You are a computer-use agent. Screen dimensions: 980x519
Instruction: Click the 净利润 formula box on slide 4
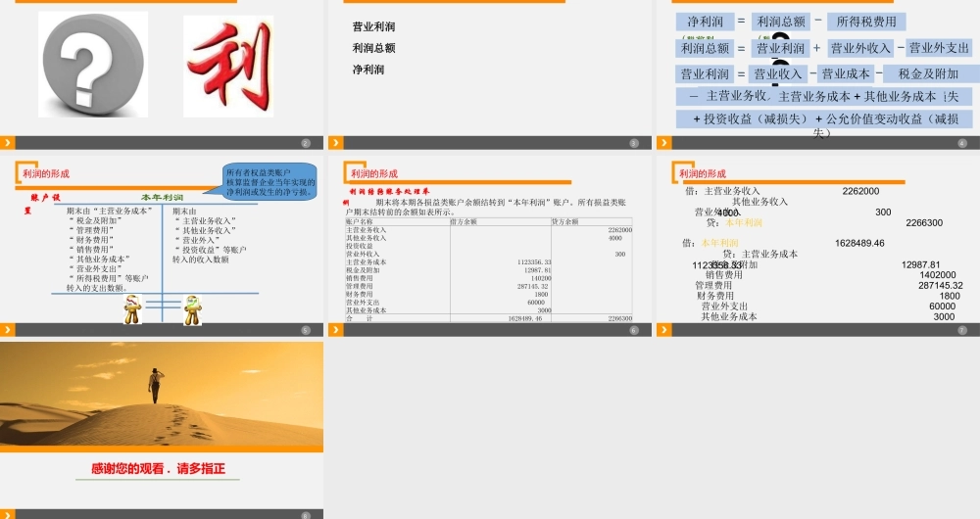point(705,22)
